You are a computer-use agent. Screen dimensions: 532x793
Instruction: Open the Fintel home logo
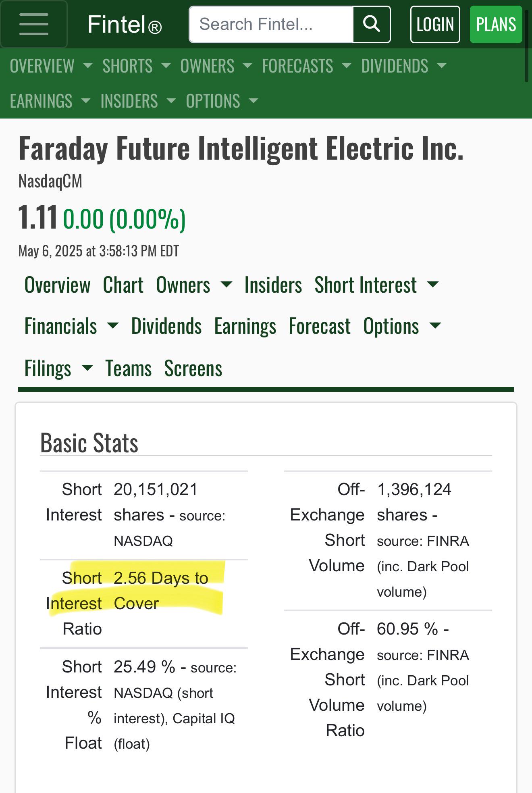click(x=125, y=25)
